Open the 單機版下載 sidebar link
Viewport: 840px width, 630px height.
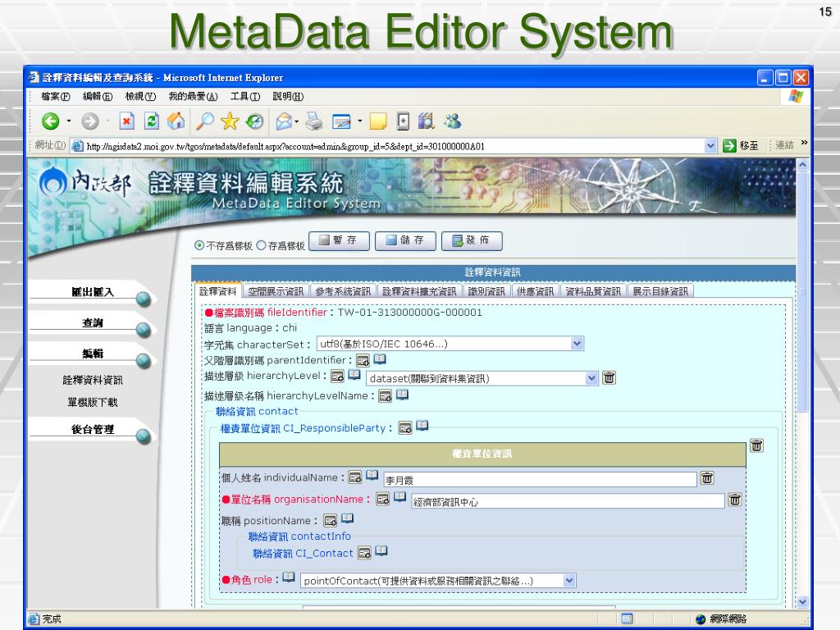tap(92, 402)
